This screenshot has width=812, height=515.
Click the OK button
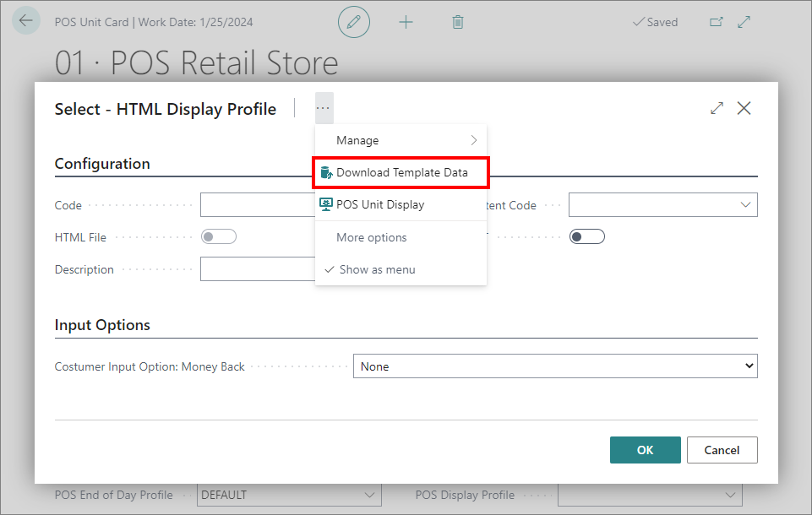point(646,450)
